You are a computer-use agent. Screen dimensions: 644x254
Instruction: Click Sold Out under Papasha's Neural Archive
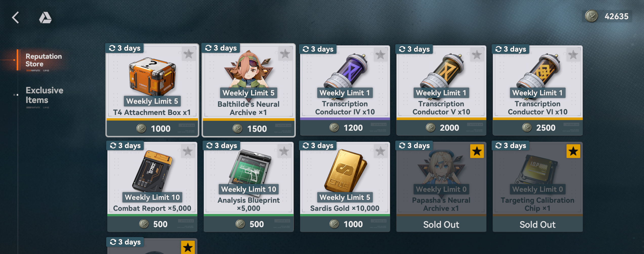pyautogui.click(x=441, y=224)
